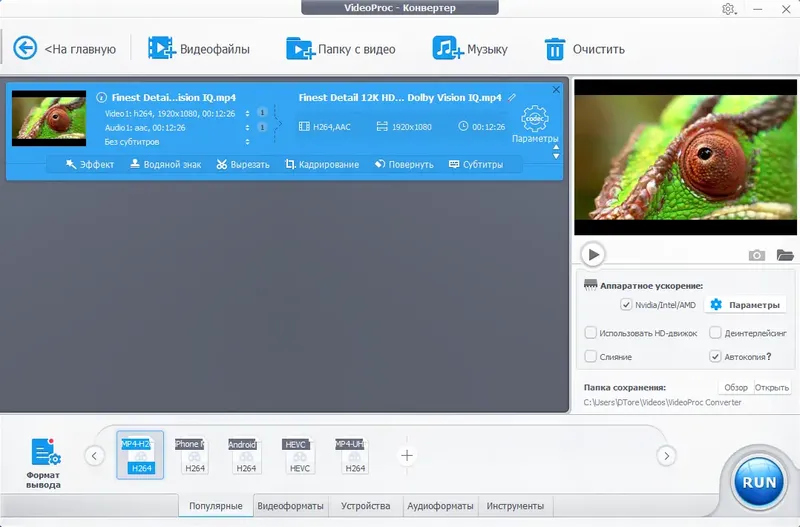800x527 pixels.
Task: Enable the Деинтерлейсинг checkbox
Action: click(715, 333)
